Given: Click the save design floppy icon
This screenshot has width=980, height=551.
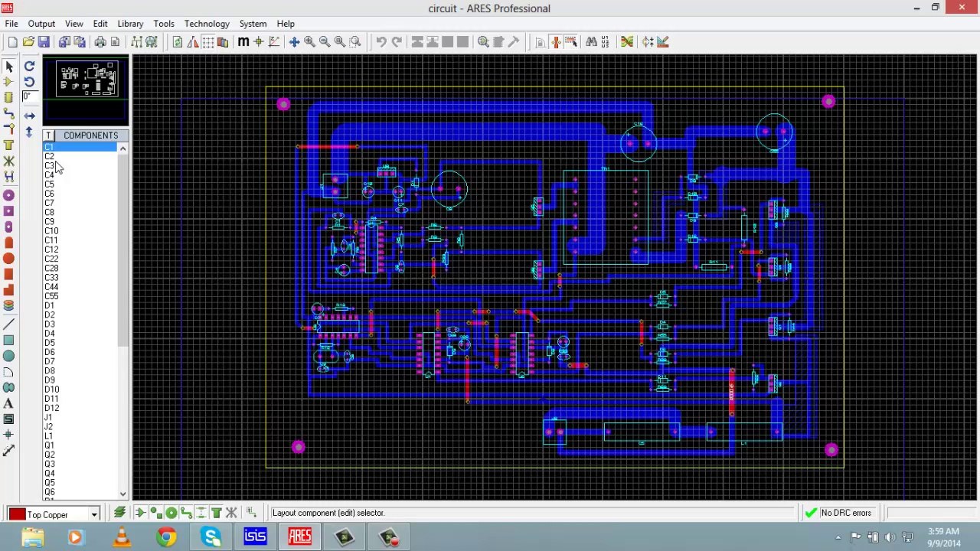Looking at the screenshot, I should (x=44, y=42).
